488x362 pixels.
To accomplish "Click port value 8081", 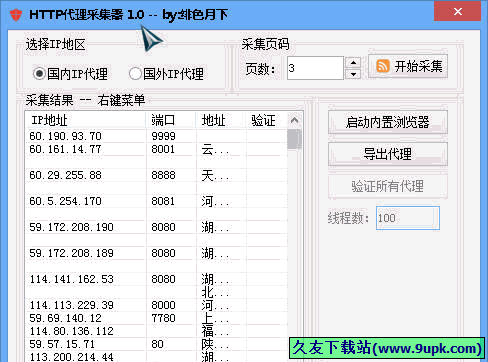I will [x=163, y=201].
